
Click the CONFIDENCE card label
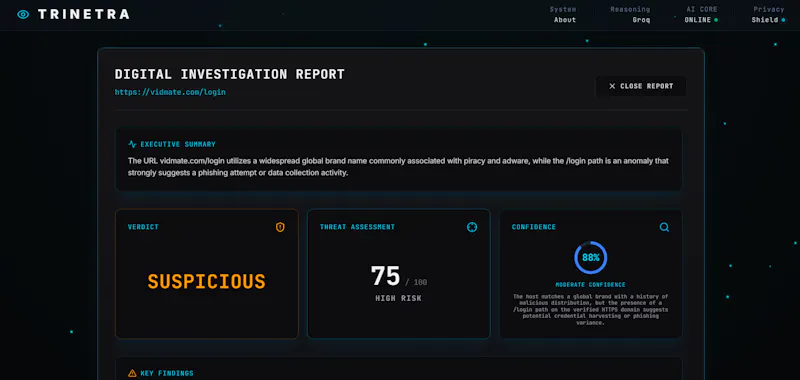[x=534, y=227]
